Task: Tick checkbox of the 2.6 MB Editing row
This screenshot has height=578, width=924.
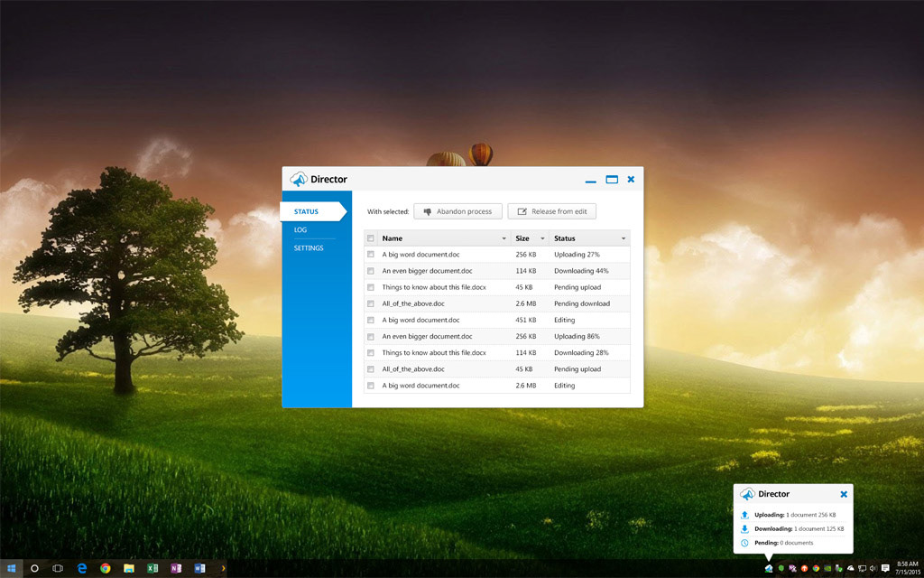Action: (371, 385)
